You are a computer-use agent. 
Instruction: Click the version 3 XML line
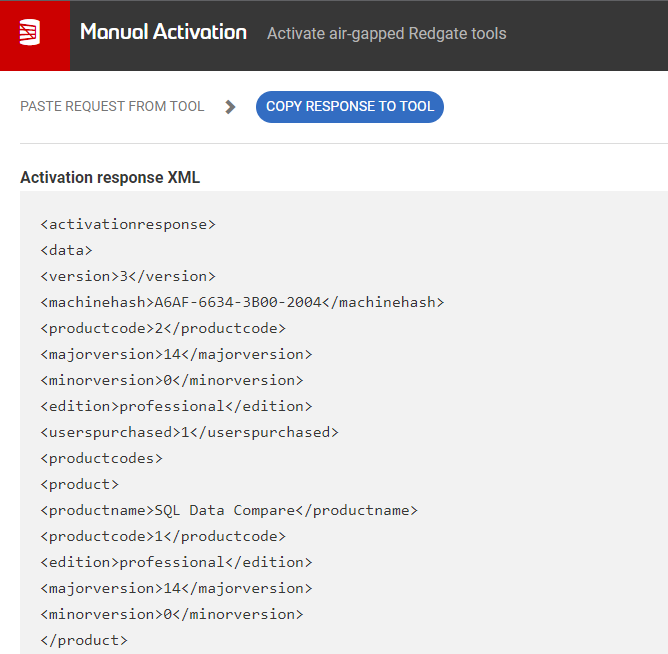128,276
